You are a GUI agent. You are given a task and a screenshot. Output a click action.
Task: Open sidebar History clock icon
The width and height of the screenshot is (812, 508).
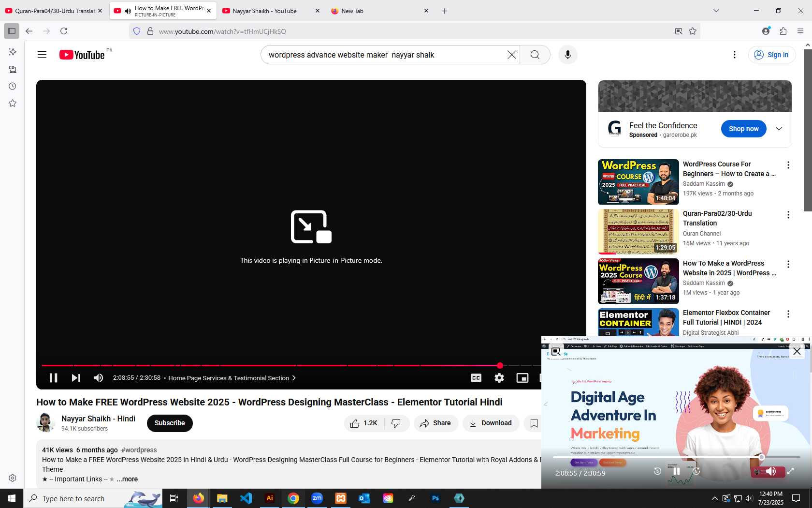point(13,86)
